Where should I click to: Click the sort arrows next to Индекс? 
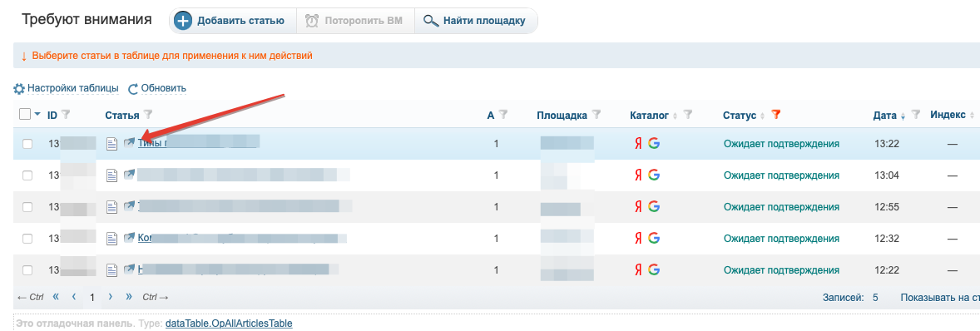click(972, 115)
